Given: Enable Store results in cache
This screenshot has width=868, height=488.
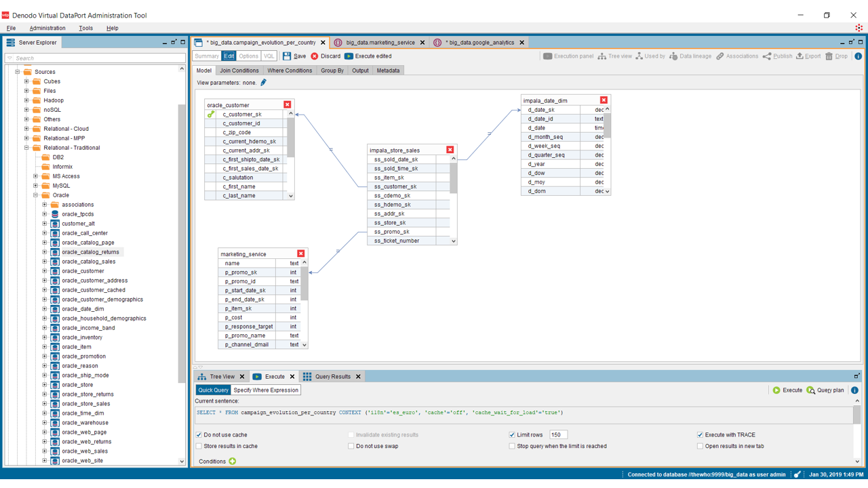Looking at the screenshot, I should pyautogui.click(x=199, y=447).
